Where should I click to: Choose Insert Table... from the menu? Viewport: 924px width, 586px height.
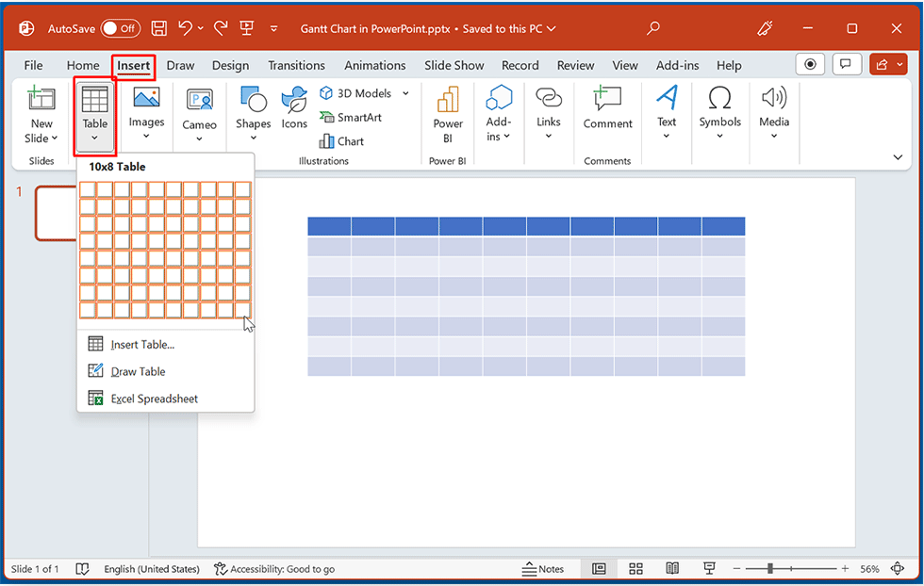(142, 345)
